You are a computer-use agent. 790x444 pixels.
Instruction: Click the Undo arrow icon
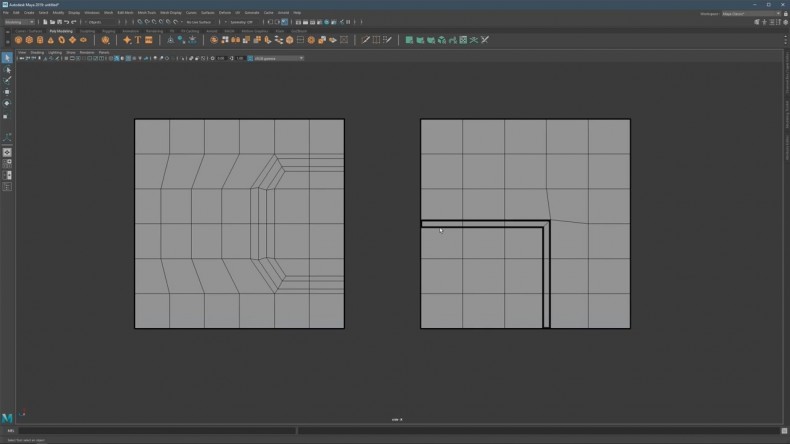(x=67, y=22)
